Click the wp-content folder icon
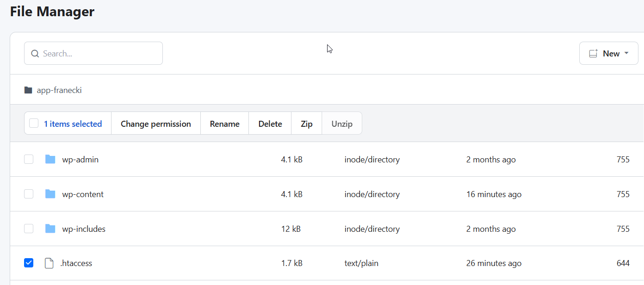 point(50,194)
